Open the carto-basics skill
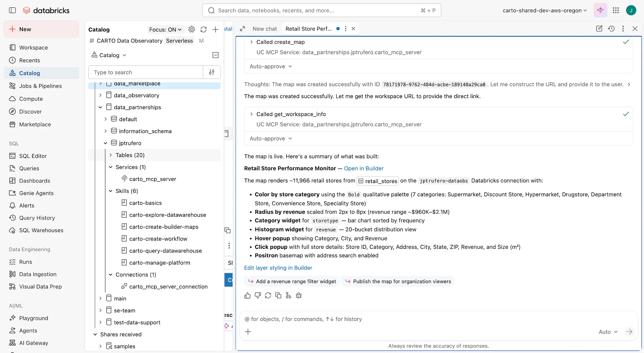Image resolution: width=644 pixels, height=353 pixels. pyautogui.click(x=145, y=203)
